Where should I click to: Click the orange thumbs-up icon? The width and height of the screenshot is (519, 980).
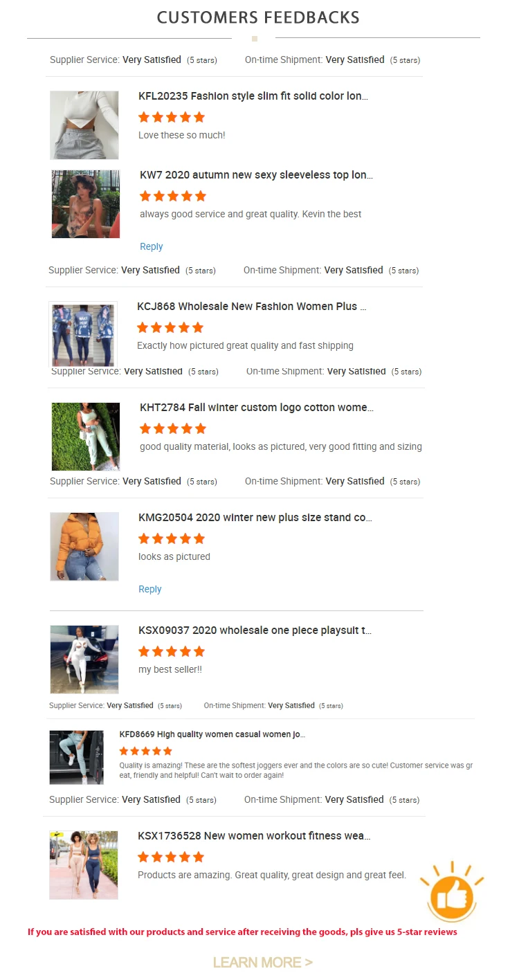tap(453, 893)
